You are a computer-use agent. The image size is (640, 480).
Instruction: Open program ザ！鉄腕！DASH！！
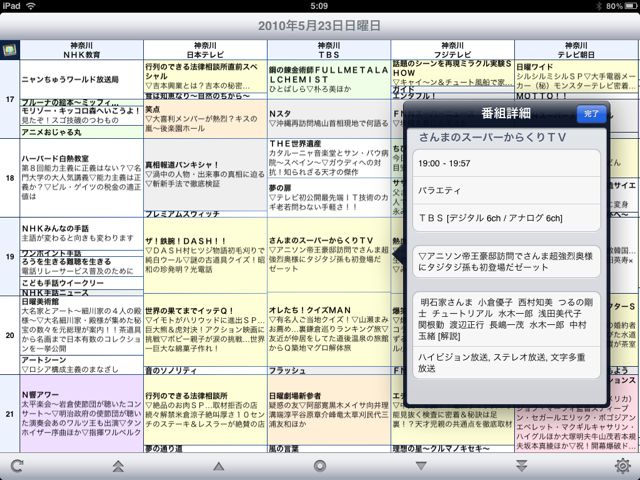pos(205,255)
